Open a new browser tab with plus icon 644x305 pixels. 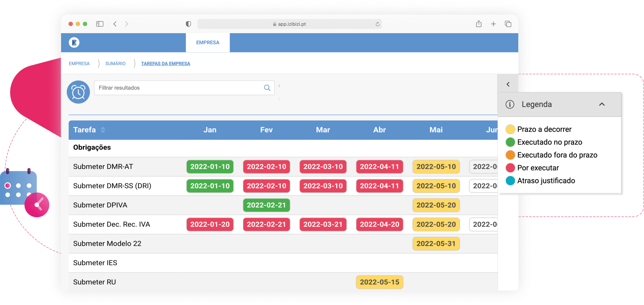[493, 24]
